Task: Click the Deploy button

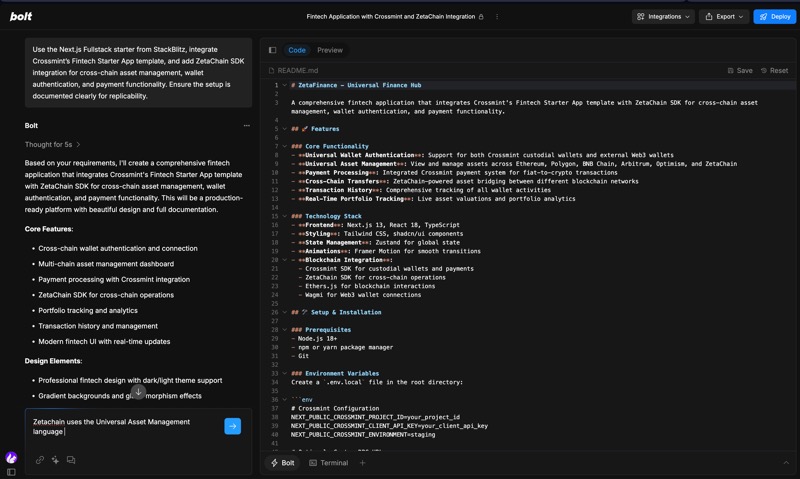Action: [775, 17]
